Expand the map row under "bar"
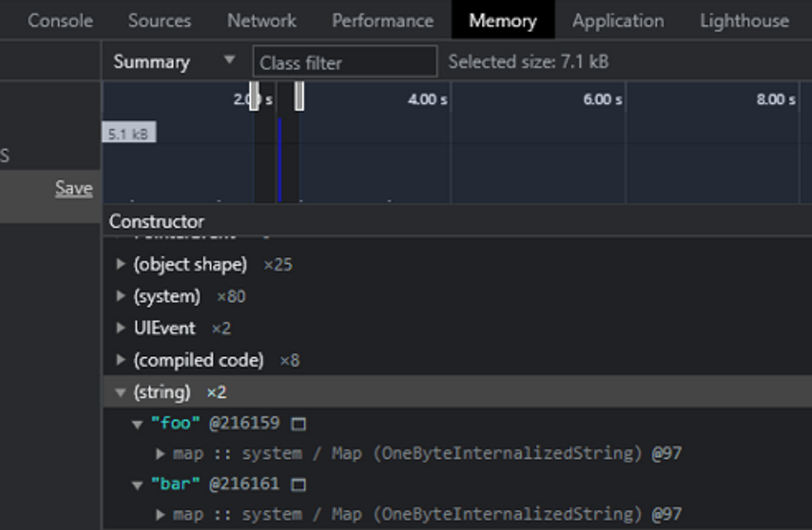 [x=160, y=515]
